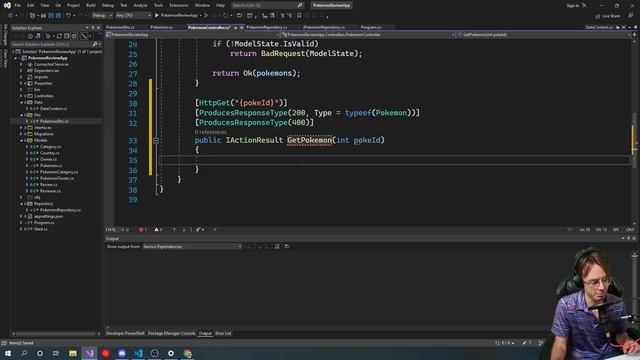Open the Build menu

(x=91, y=5)
